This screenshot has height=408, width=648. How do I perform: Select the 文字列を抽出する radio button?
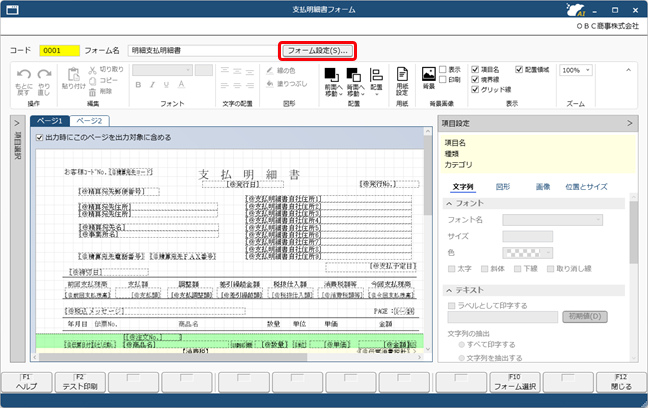coord(462,358)
